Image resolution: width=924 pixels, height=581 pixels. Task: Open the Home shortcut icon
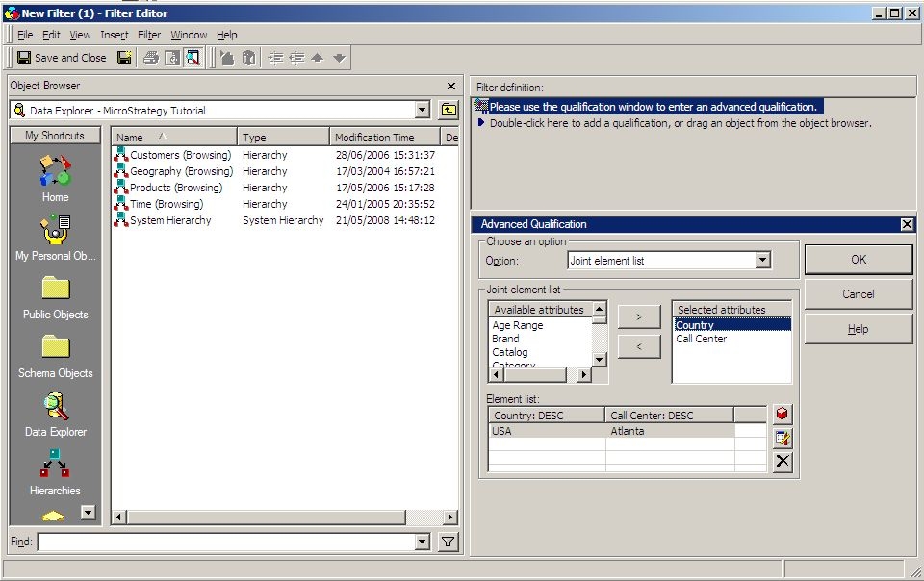click(55, 173)
